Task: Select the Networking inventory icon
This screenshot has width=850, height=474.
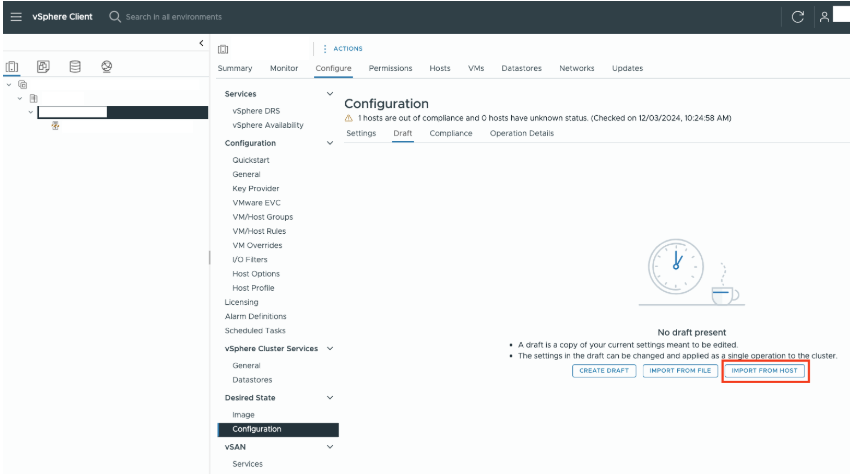Action: 107,67
